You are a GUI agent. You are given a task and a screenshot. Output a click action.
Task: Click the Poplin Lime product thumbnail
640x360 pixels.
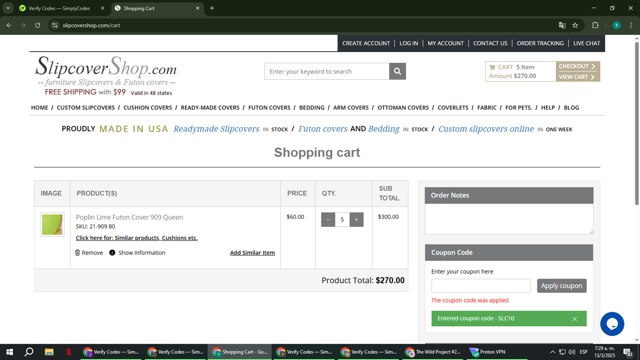coord(52,224)
